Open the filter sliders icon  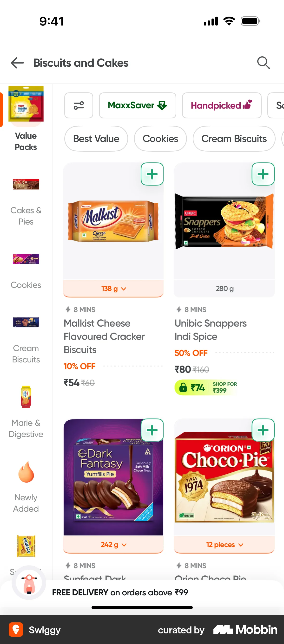[79, 105]
